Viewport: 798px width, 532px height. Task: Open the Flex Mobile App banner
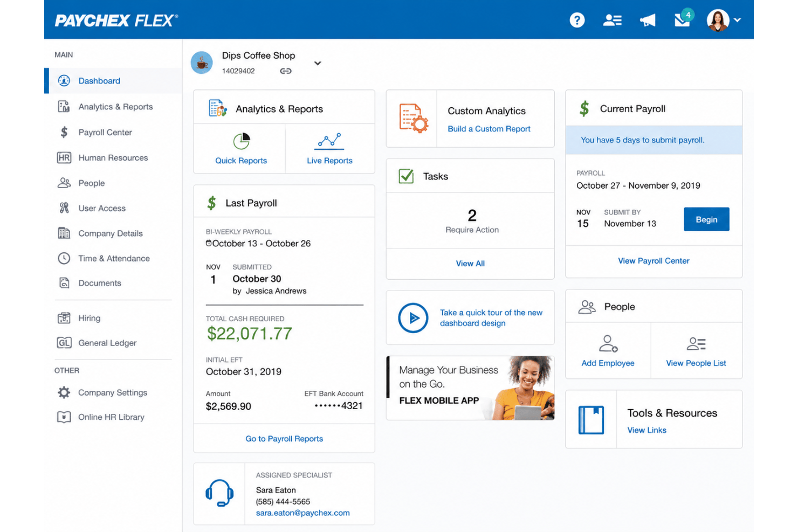471,388
